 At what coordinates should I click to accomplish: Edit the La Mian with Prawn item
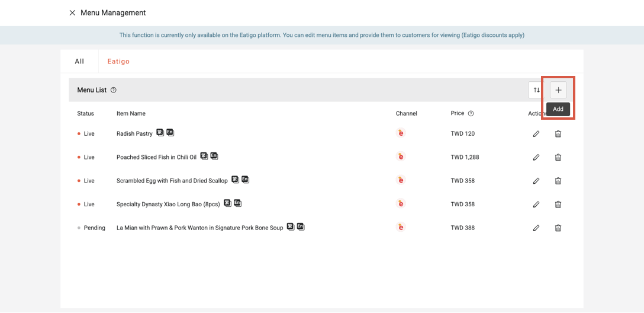click(x=536, y=228)
